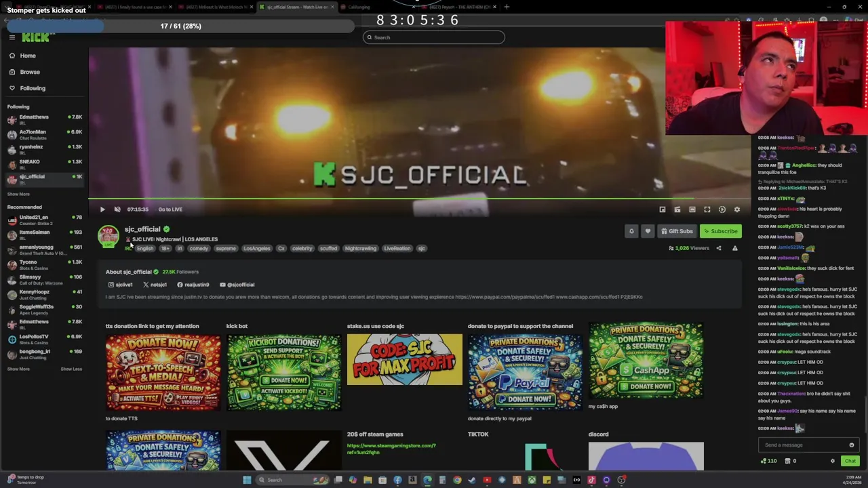Open the video player settings gear
Screen dimensions: 868x488
point(737,209)
